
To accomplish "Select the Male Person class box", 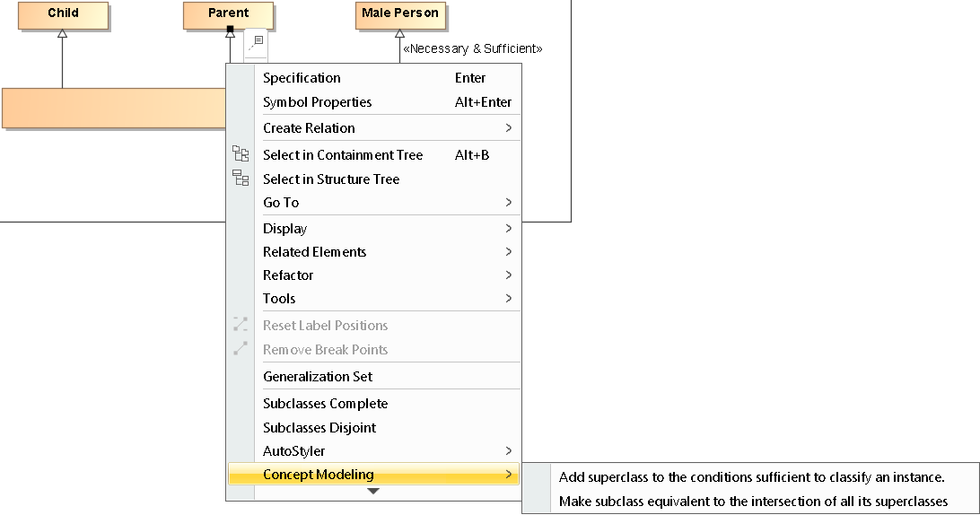I will pos(400,14).
